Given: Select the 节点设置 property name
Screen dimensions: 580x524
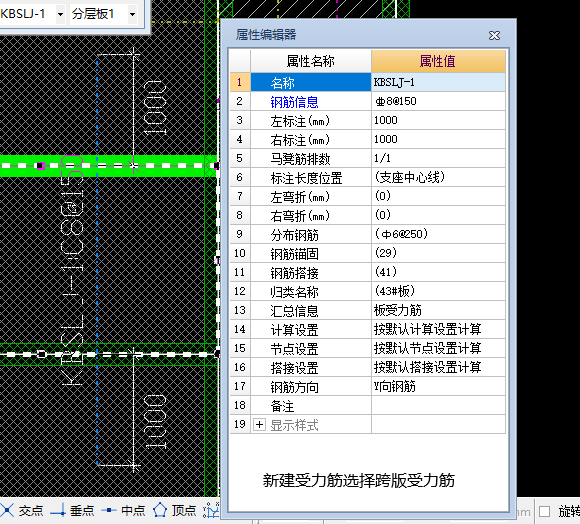Looking at the screenshot, I should [x=294, y=349].
